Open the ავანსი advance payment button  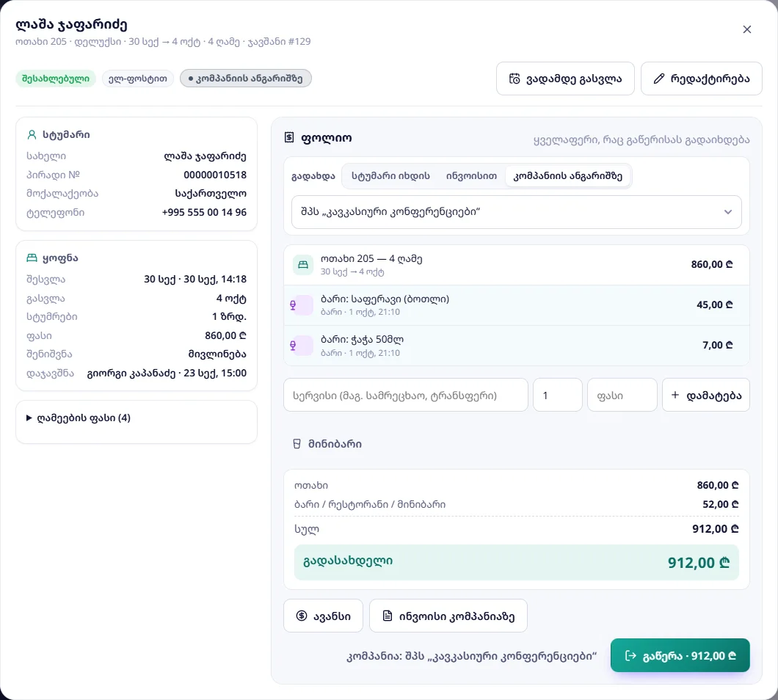click(323, 616)
